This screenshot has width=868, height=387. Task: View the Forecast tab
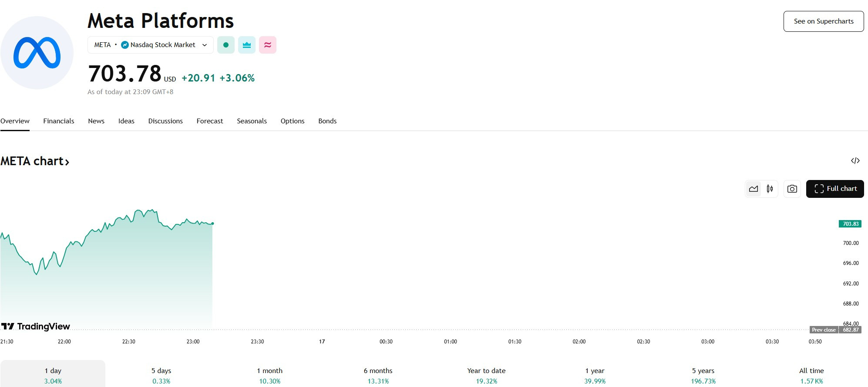pyautogui.click(x=210, y=121)
